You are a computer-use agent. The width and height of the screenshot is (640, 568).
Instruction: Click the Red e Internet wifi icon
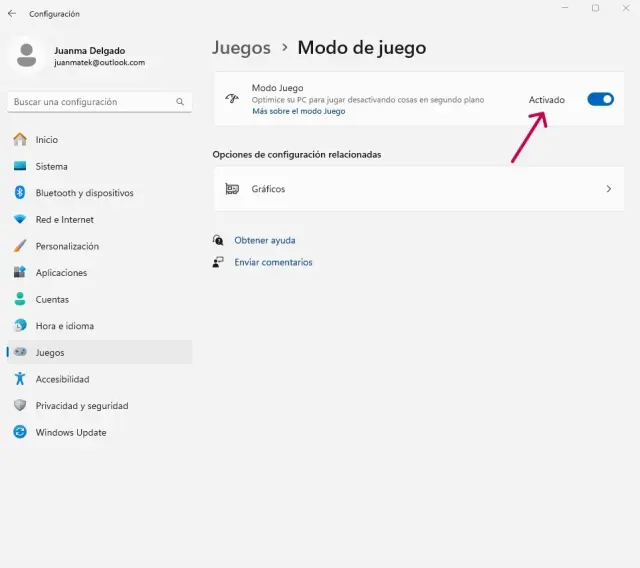pyautogui.click(x=20, y=220)
